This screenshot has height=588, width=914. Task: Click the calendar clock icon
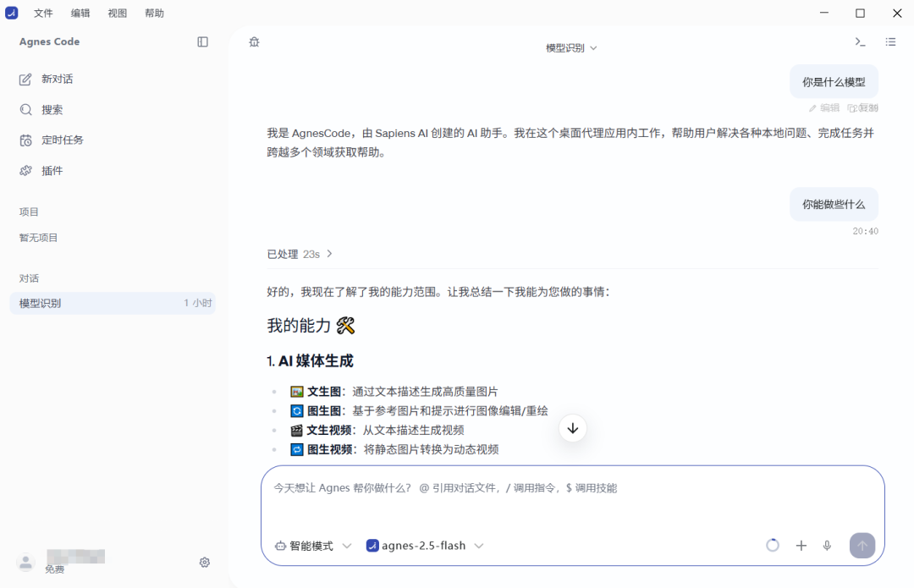pyautogui.click(x=25, y=140)
